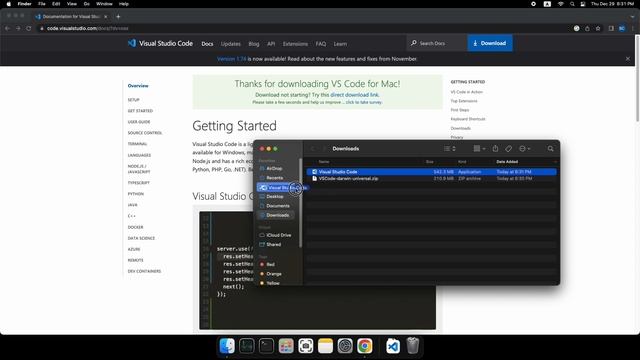Open Chrome tab search dropdown arrow
Image resolution: width=640 pixels, height=360 pixels.
(632, 17)
